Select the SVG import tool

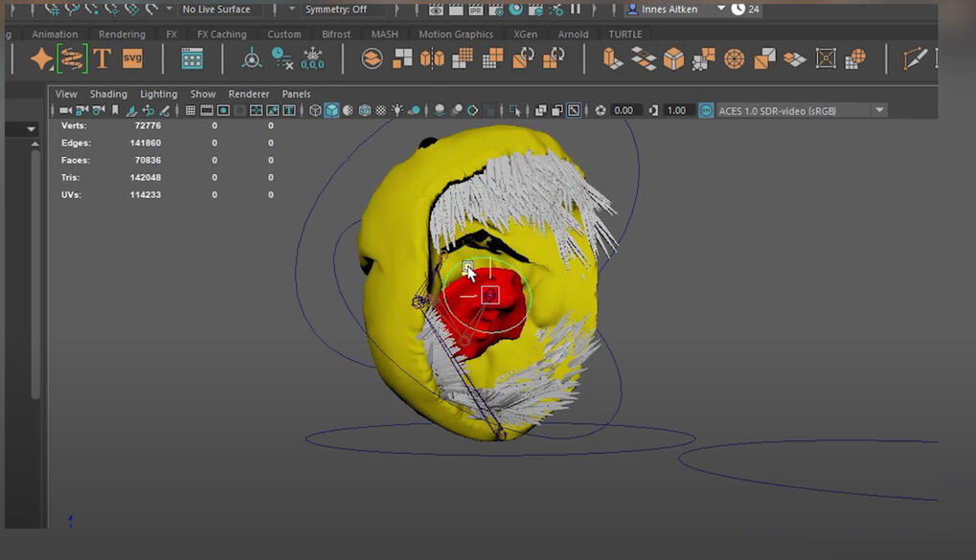[x=132, y=59]
